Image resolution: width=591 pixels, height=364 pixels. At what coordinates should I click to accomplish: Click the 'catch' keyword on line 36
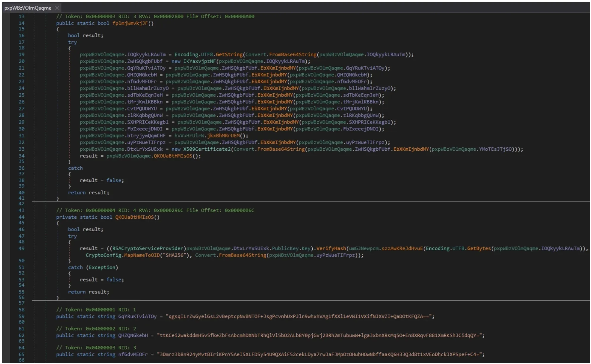tap(75, 168)
